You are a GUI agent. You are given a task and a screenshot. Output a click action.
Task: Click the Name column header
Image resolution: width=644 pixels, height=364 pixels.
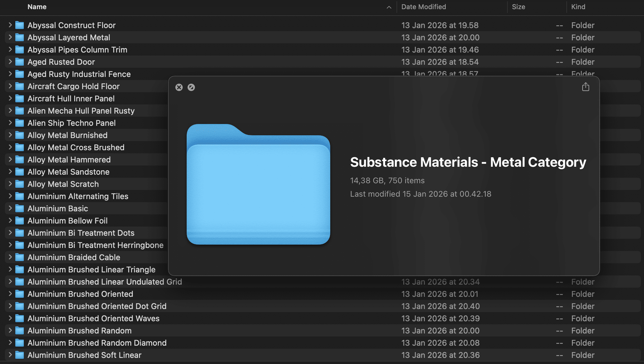pyautogui.click(x=37, y=7)
